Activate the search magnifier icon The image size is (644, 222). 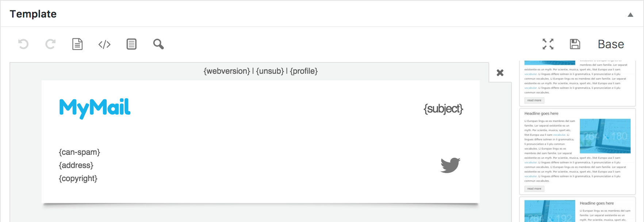coord(158,44)
